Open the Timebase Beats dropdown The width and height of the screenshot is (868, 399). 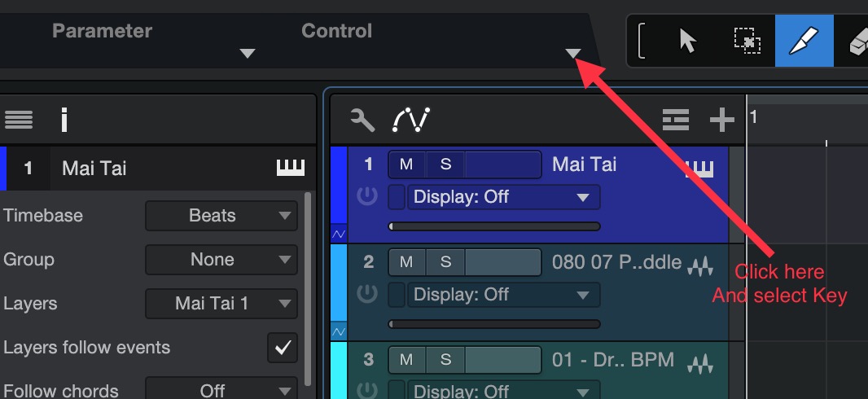pyautogui.click(x=221, y=215)
